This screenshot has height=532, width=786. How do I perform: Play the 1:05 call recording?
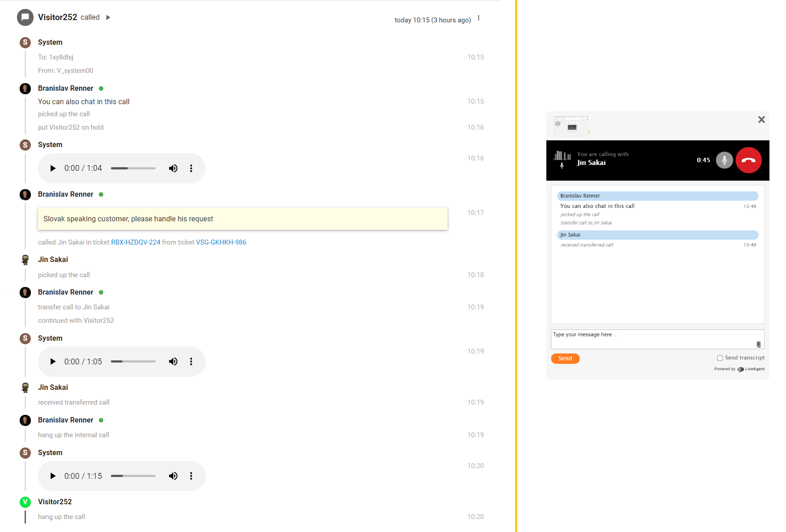click(53, 362)
